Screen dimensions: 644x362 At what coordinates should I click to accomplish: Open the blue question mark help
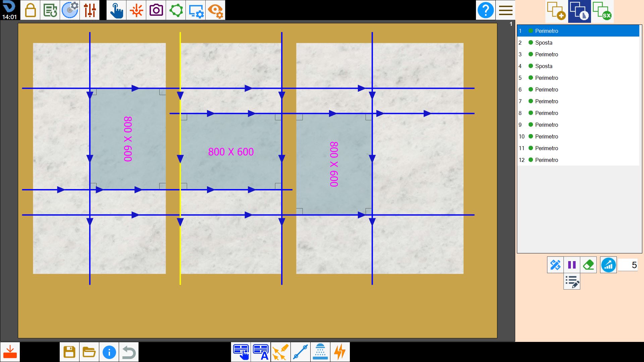click(485, 10)
